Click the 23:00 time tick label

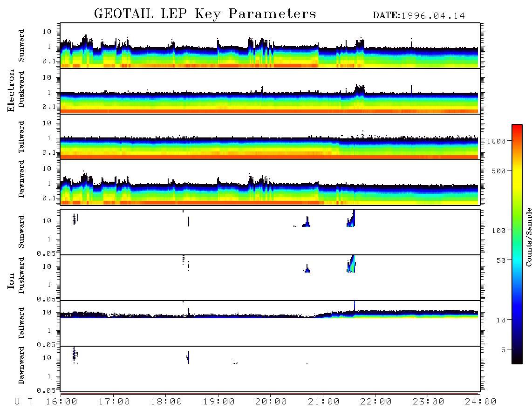coord(429,402)
